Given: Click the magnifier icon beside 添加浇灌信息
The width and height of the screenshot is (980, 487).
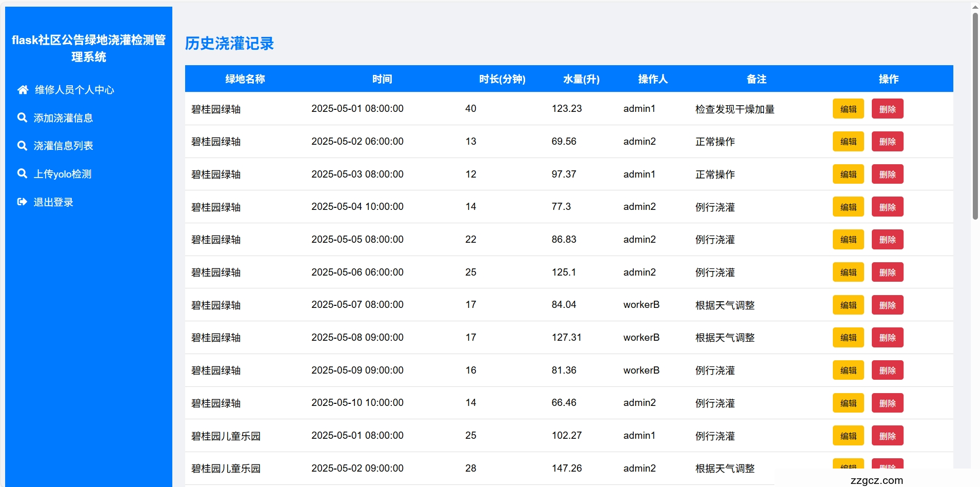Looking at the screenshot, I should [x=22, y=118].
